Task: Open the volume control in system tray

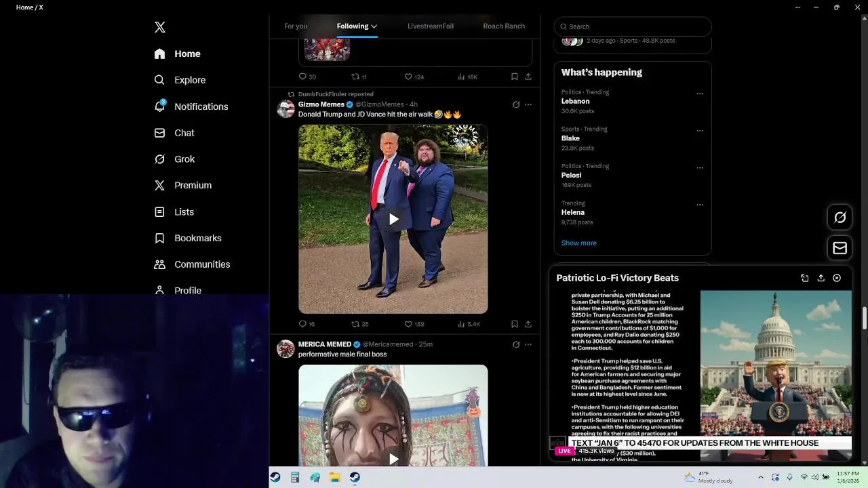Action: pos(815,477)
